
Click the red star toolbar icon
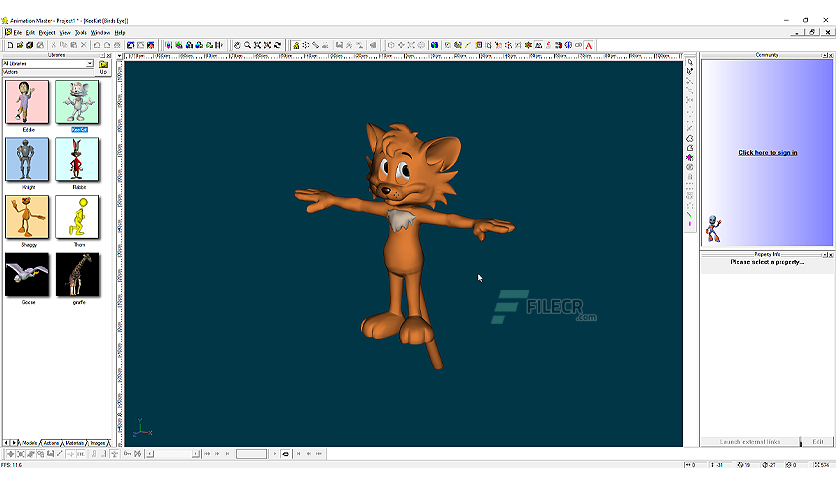[528, 45]
